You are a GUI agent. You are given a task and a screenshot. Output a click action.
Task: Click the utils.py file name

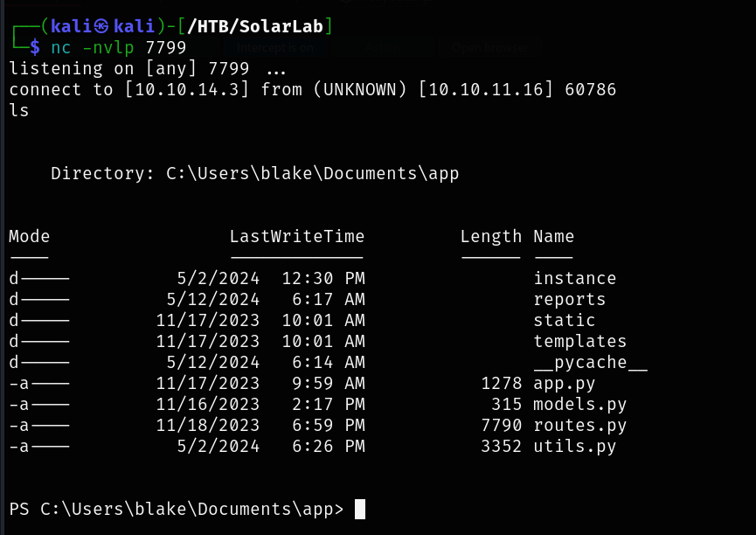tap(574, 447)
